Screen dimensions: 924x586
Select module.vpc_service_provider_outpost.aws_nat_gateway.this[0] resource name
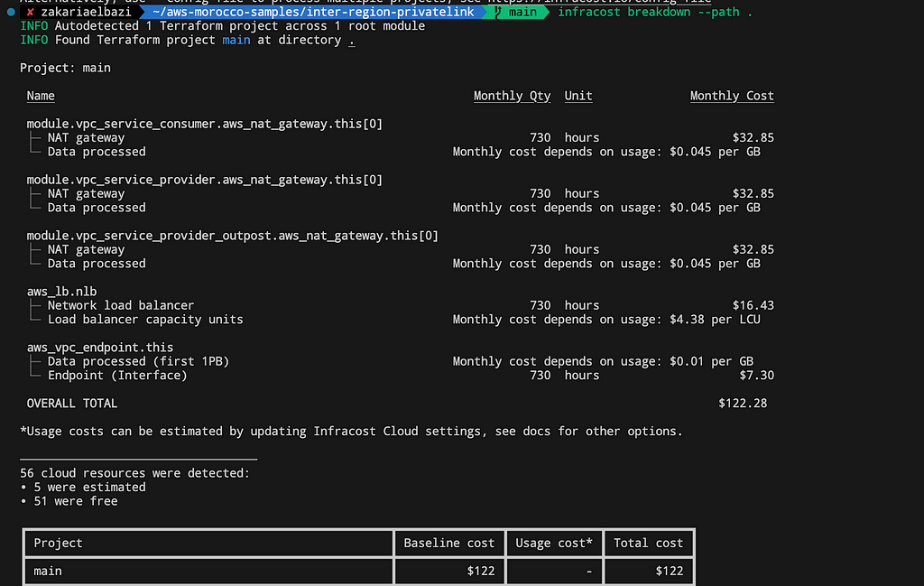(x=233, y=236)
